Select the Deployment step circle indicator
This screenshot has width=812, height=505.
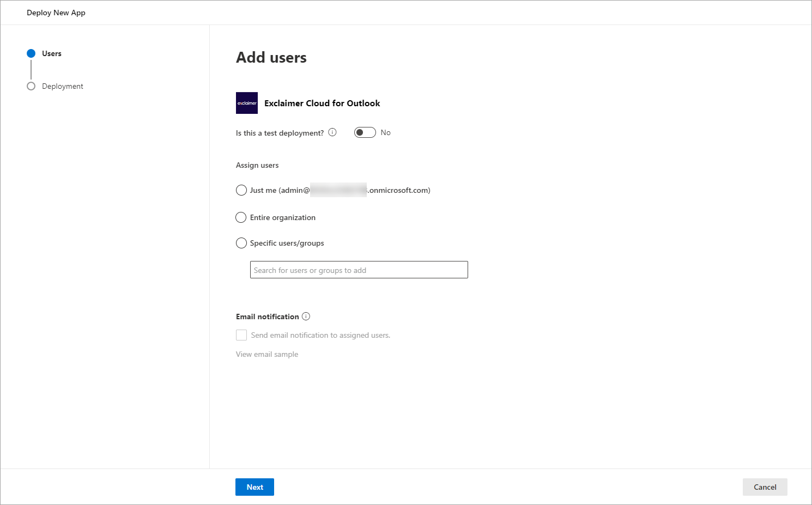(31, 86)
